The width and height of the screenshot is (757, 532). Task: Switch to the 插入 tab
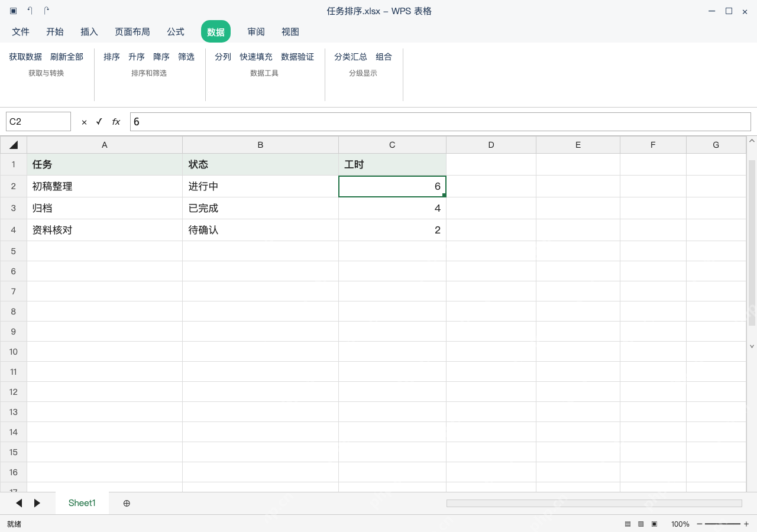point(89,32)
